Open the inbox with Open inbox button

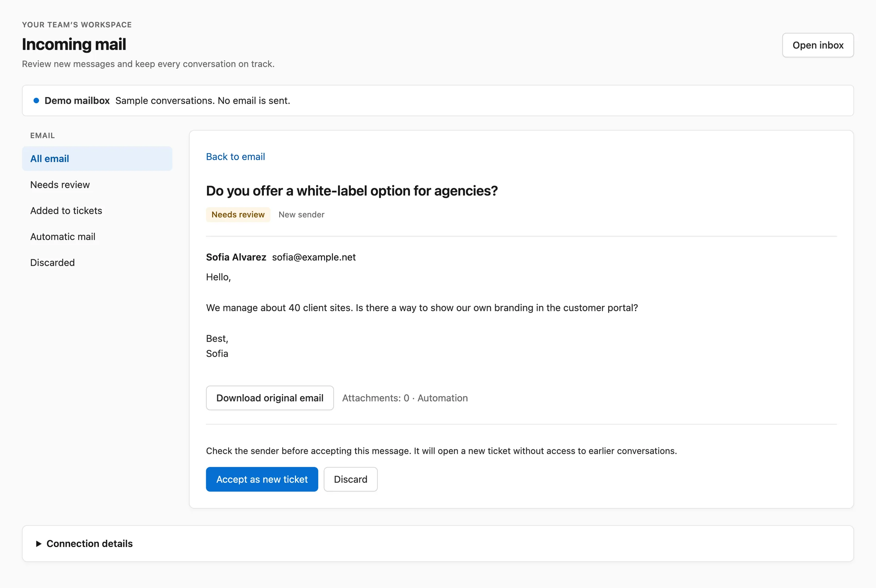pos(818,45)
